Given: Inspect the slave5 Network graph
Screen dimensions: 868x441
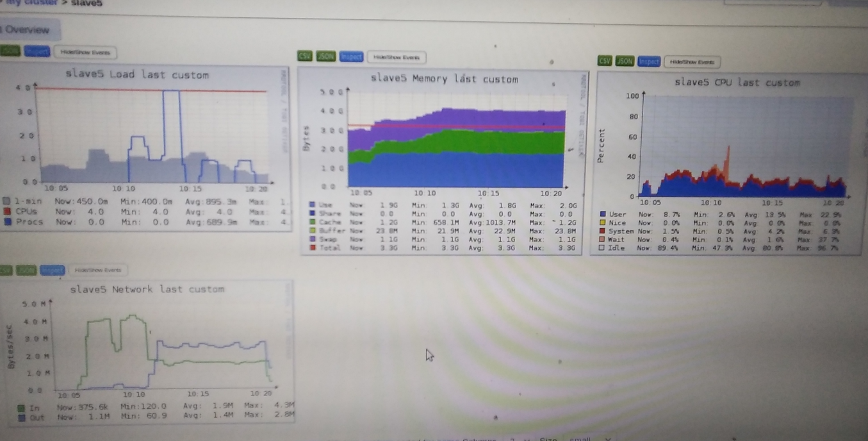Looking at the screenshot, I should coord(51,270).
